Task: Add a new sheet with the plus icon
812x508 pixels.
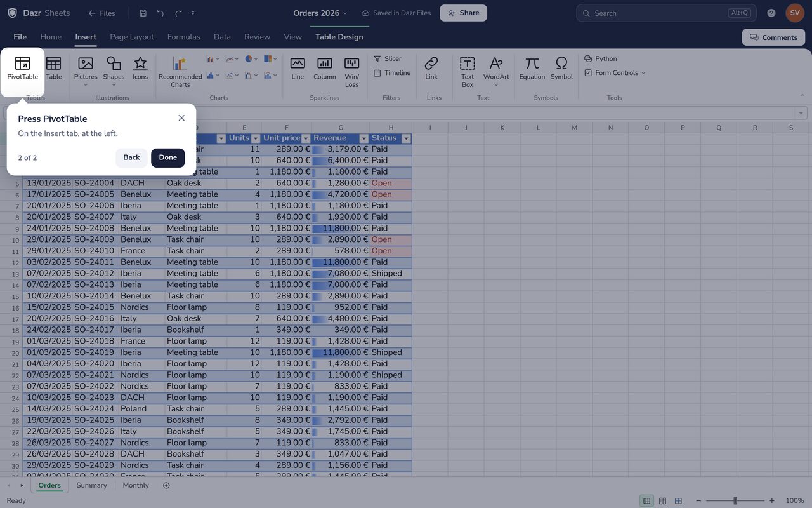Action: [x=166, y=486]
